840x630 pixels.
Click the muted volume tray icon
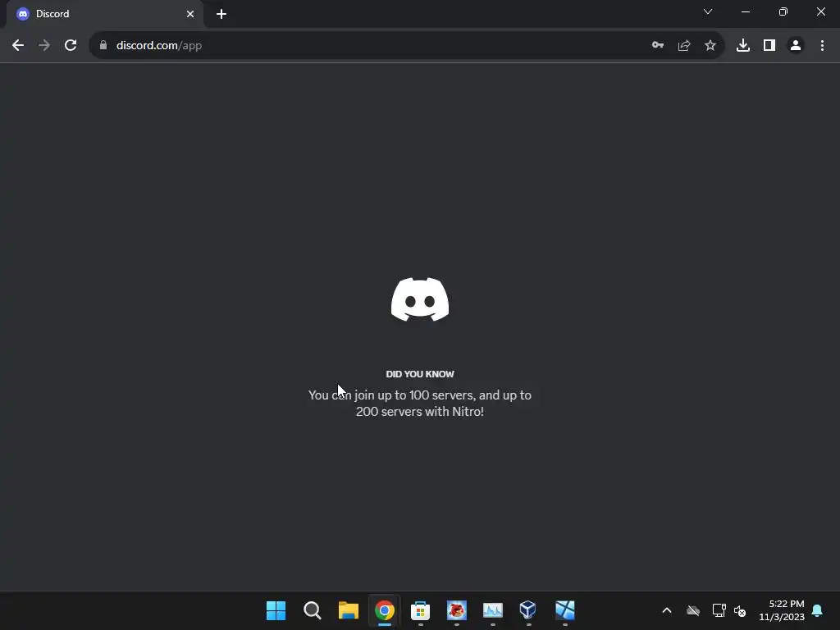coord(740,610)
